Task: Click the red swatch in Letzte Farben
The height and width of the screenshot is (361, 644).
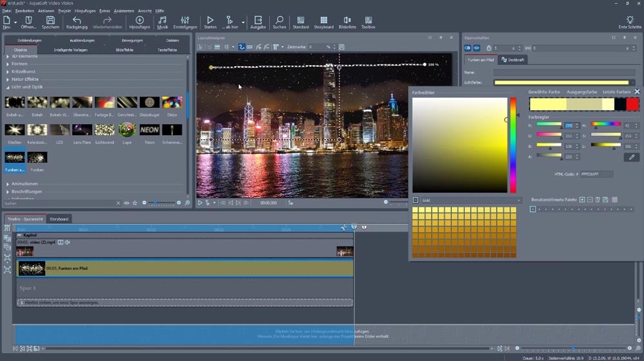Action: coord(632,104)
